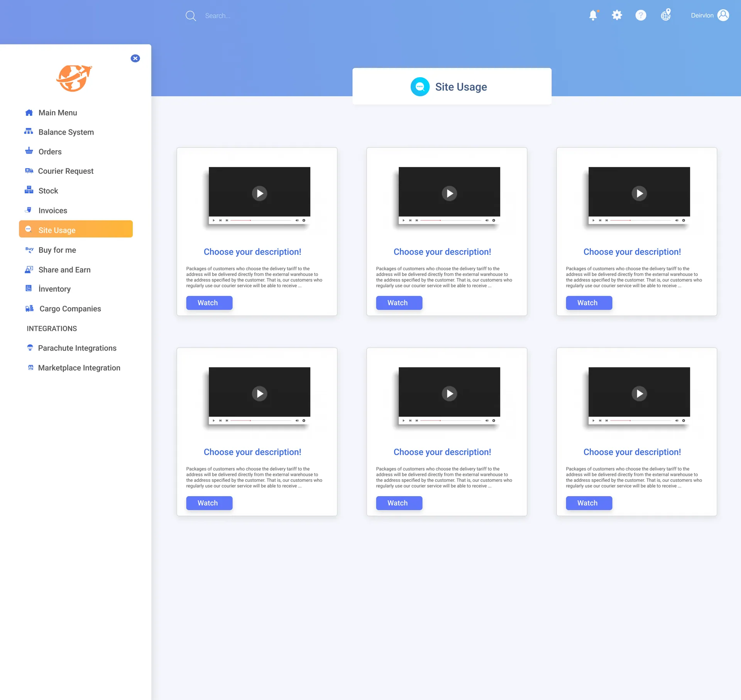Open the settings gear icon
The width and height of the screenshot is (741, 700).
pos(617,15)
